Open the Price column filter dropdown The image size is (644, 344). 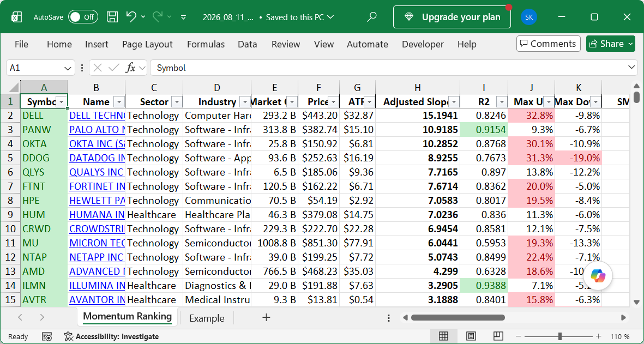pos(333,102)
